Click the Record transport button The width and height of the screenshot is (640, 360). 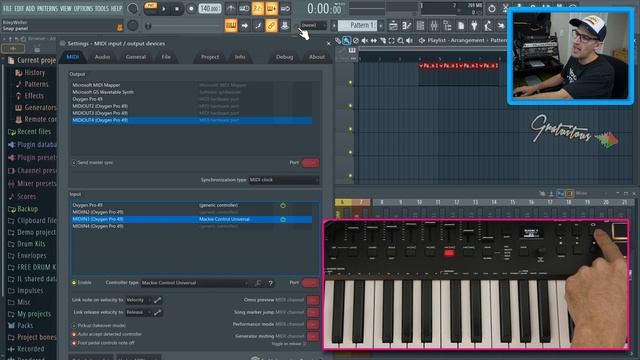point(191,9)
